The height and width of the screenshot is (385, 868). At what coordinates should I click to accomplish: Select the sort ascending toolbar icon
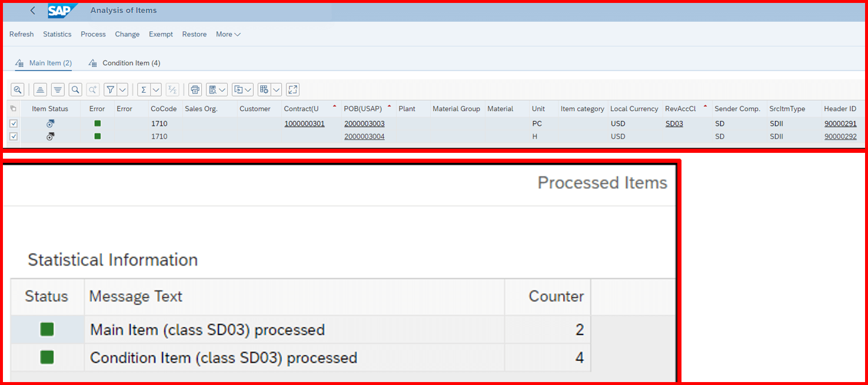tap(39, 89)
